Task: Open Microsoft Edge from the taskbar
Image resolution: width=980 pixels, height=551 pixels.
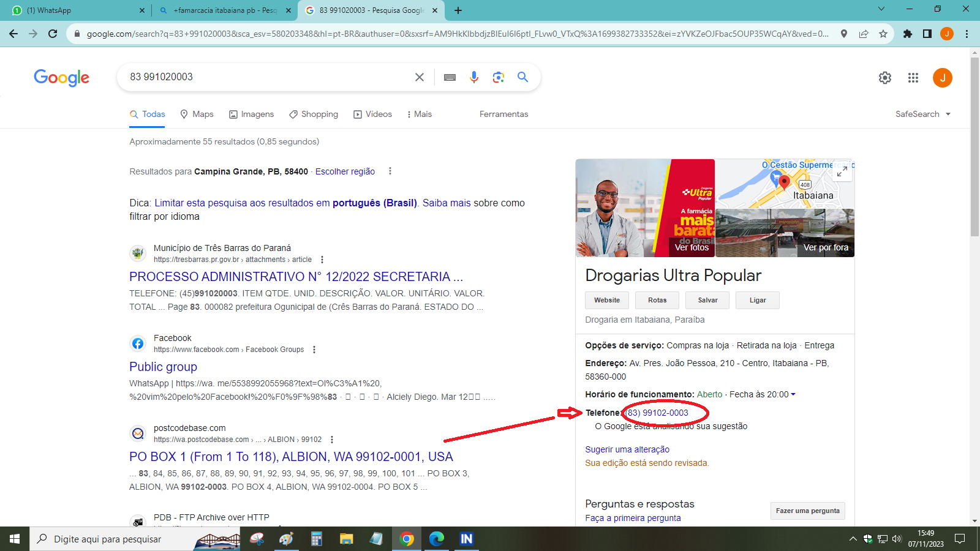Action: [437, 539]
